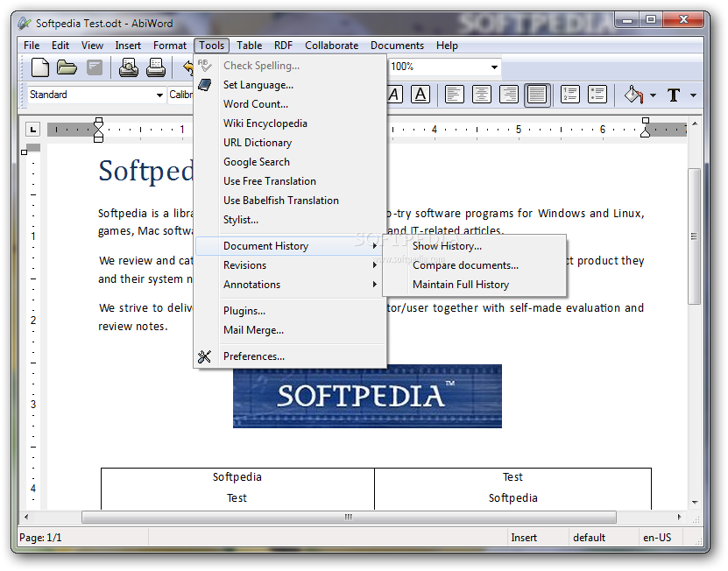Click the New document icon
Screen dimensions: 728x571
(x=40, y=67)
